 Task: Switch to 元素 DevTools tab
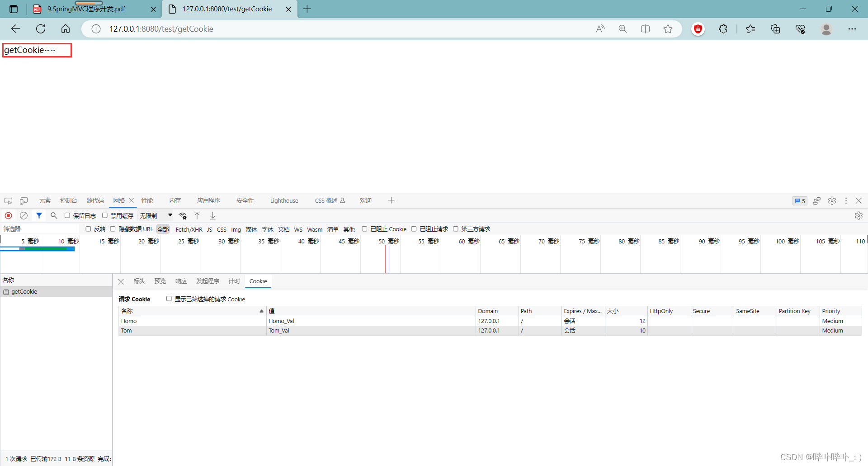pos(45,200)
